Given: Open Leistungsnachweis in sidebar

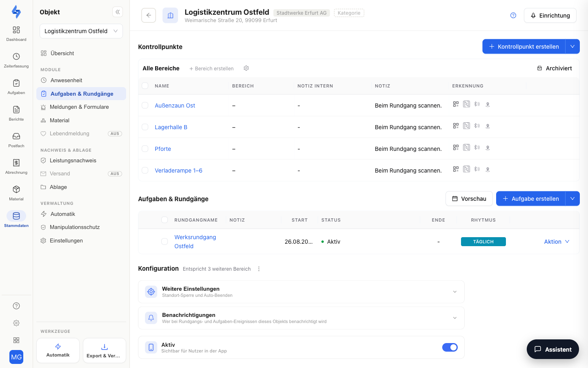Looking at the screenshot, I should [81, 160].
